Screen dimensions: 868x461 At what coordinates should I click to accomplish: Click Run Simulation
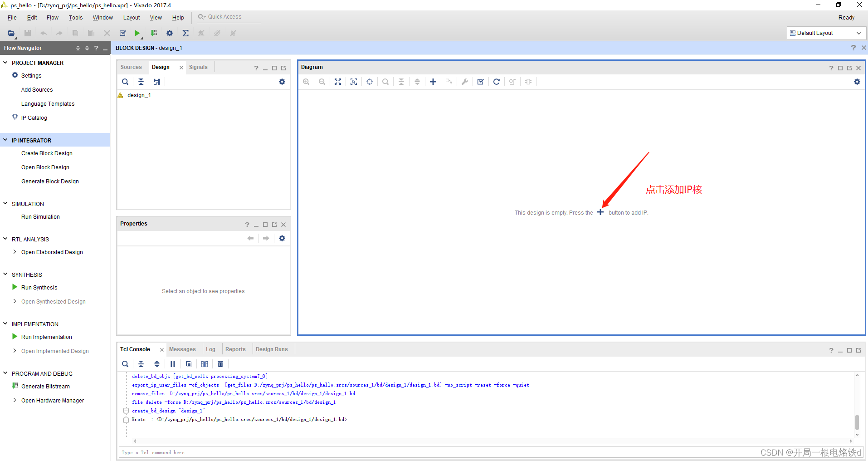click(x=40, y=217)
